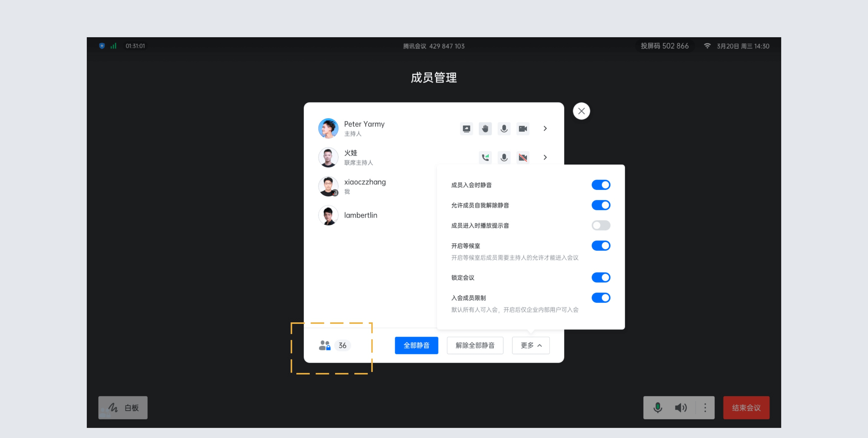868x438 pixels.
Task: Click the security shield icon
Action: (102, 46)
